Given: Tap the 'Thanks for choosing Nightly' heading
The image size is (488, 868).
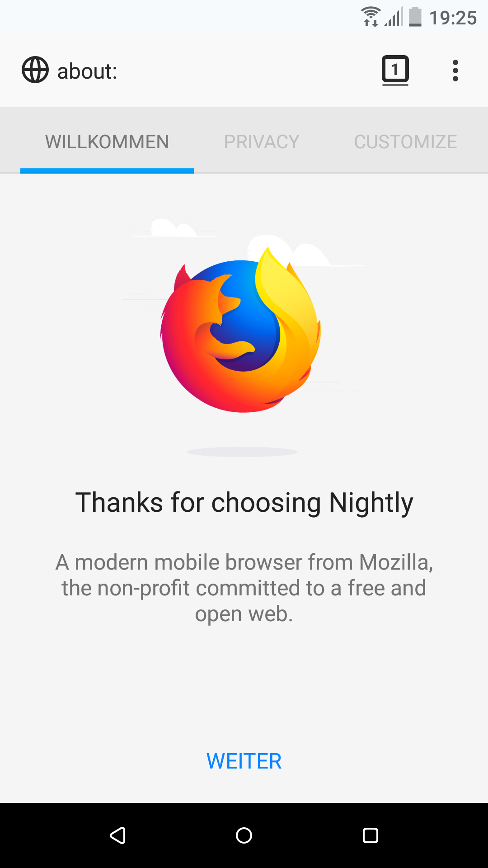Looking at the screenshot, I should click(x=244, y=502).
